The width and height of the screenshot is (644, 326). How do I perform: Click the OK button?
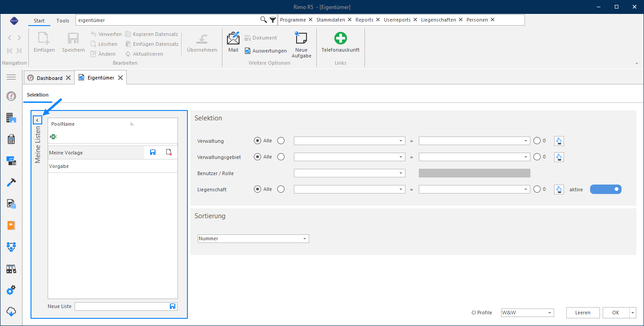tap(616, 313)
